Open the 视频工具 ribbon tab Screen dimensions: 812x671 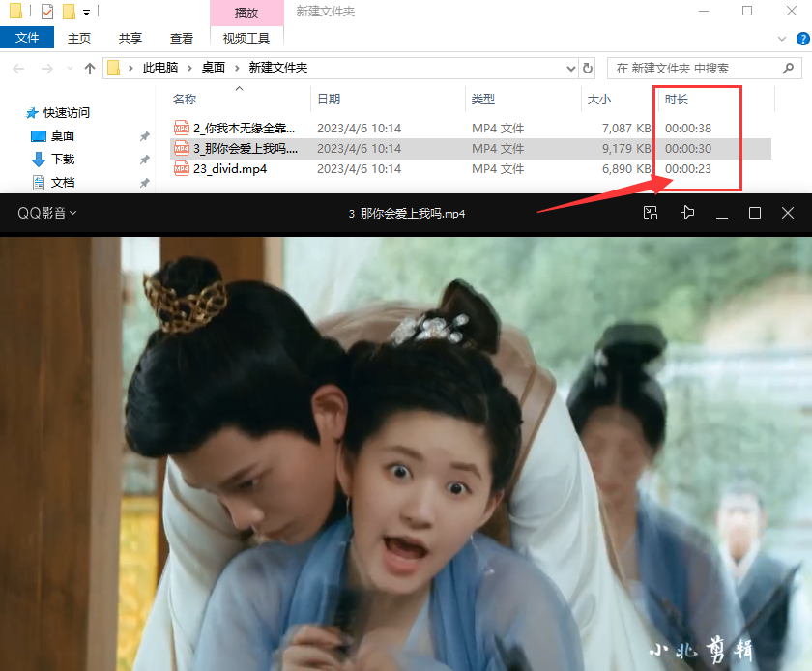click(x=246, y=38)
